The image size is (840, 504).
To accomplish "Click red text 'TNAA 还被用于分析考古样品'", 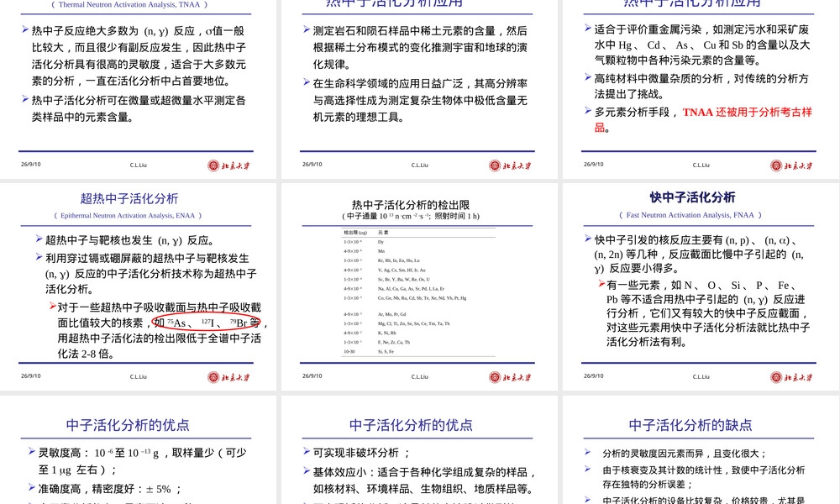I will pyautogui.click(x=703, y=119).
